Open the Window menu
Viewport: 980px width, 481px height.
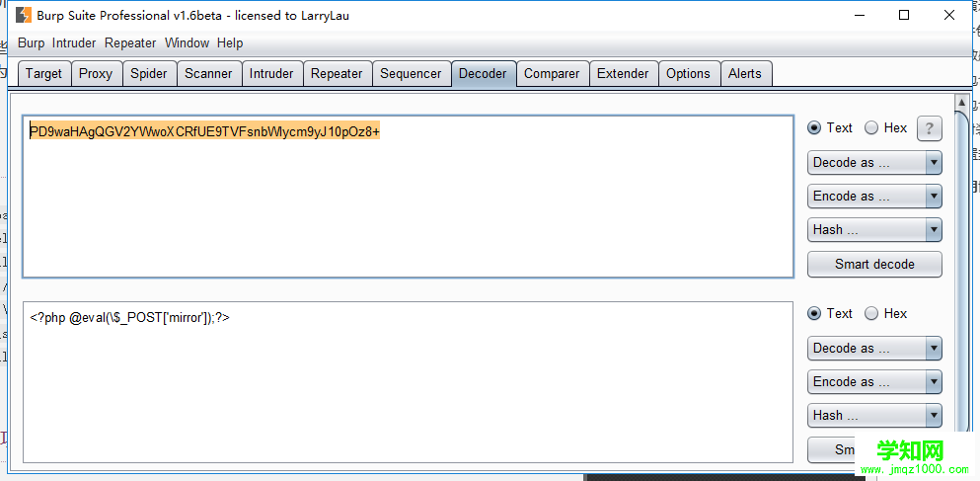187,43
